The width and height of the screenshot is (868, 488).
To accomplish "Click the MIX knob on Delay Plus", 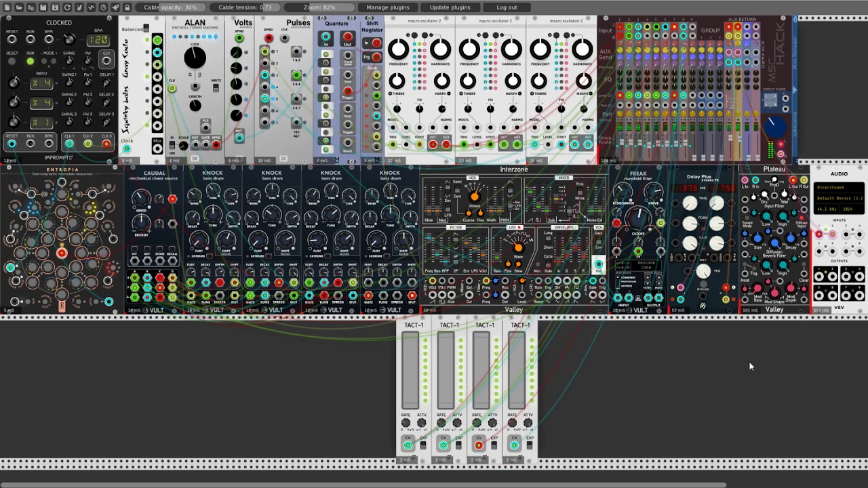I will (x=703, y=272).
